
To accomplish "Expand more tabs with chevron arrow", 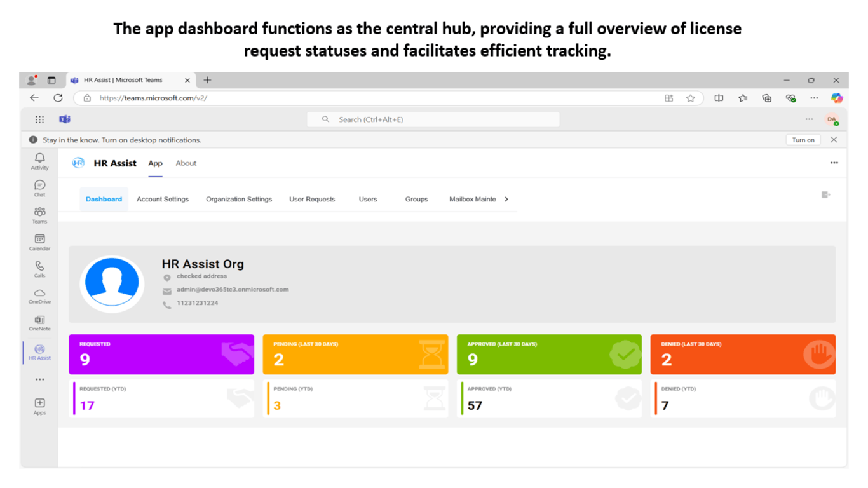I will (x=506, y=200).
